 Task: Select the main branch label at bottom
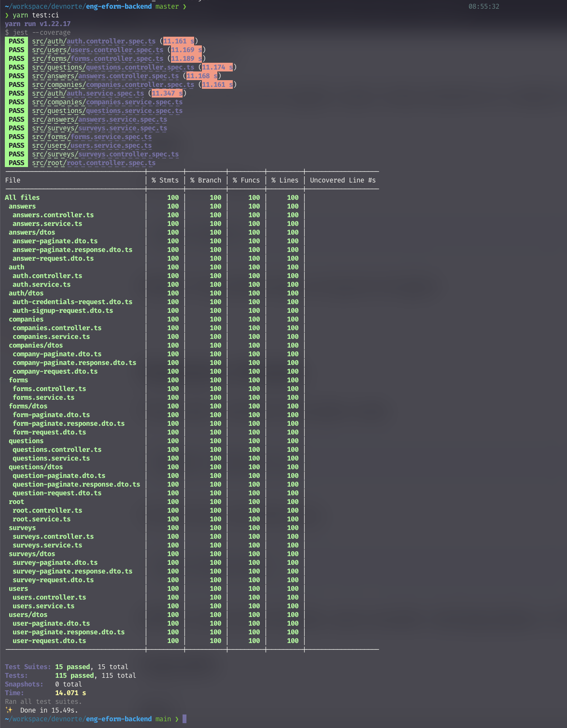(163, 719)
